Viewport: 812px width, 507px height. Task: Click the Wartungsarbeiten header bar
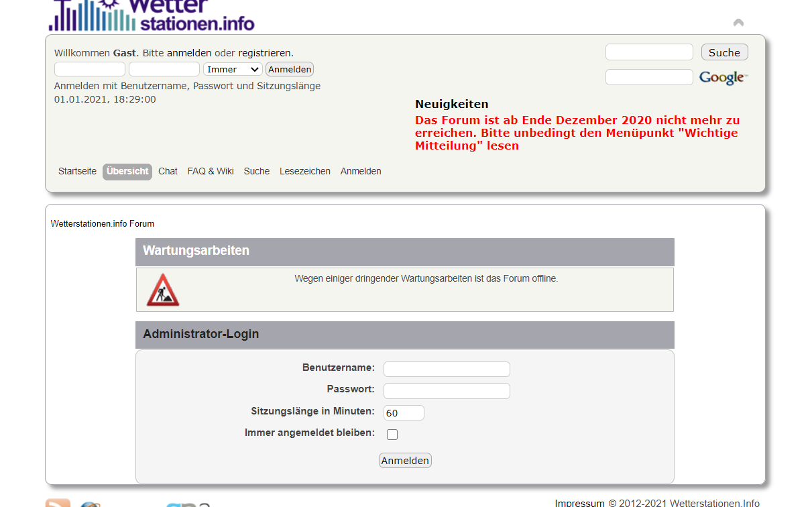405,252
